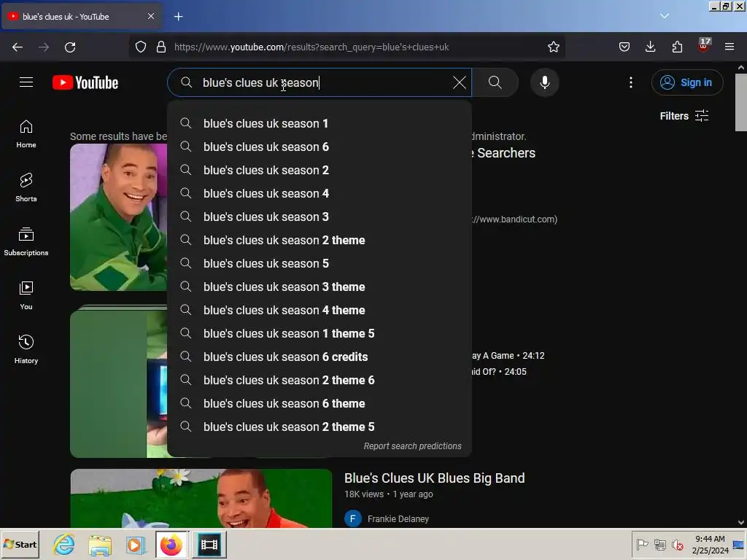This screenshot has height=560, width=747.
Task: Open Firefox application menu
Action: [x=729, y=47]
